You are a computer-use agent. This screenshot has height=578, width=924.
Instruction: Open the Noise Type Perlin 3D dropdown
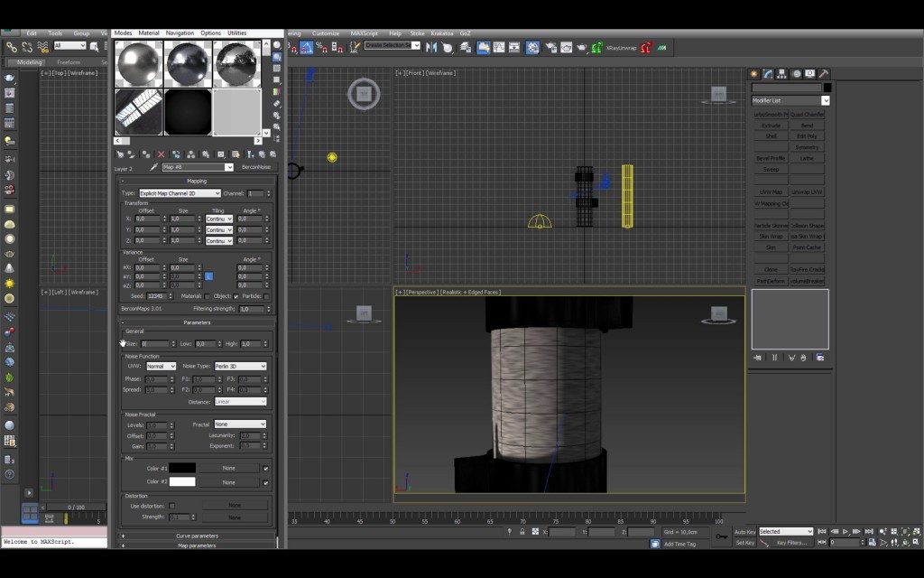(x=240, y=366)
